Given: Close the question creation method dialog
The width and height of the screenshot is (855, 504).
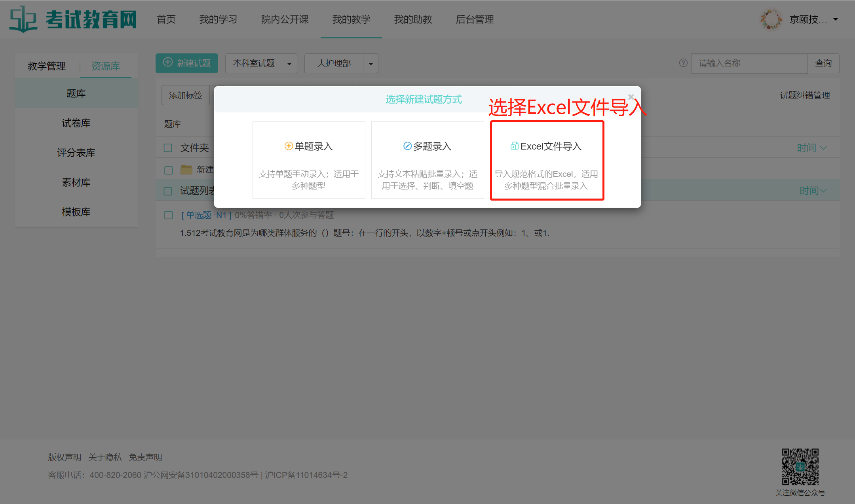Looking at the screenshot, I should (631, 97).
